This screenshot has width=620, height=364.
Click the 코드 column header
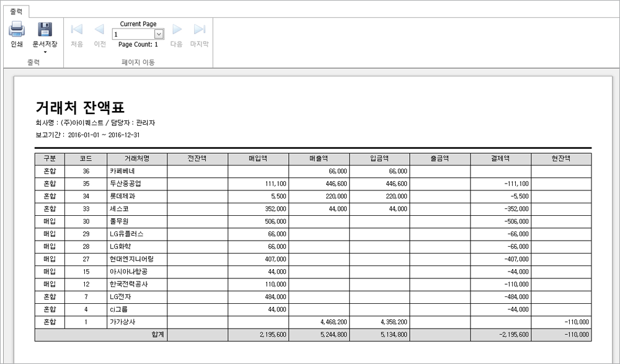coord(86,159)
